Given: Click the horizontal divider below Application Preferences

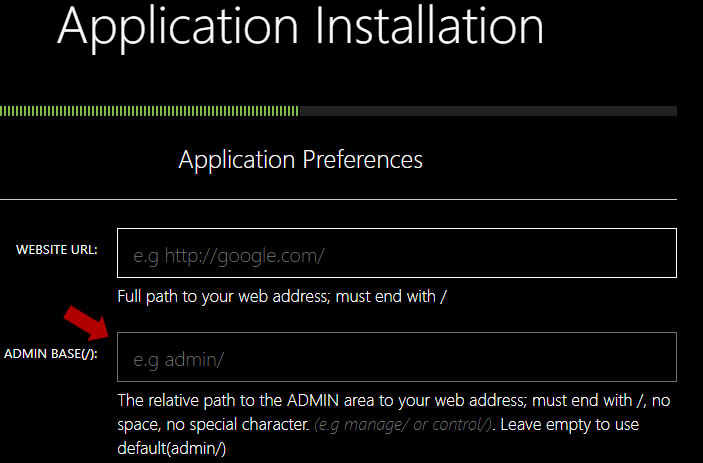Looking at the screenshot, I should click(338, 199).
